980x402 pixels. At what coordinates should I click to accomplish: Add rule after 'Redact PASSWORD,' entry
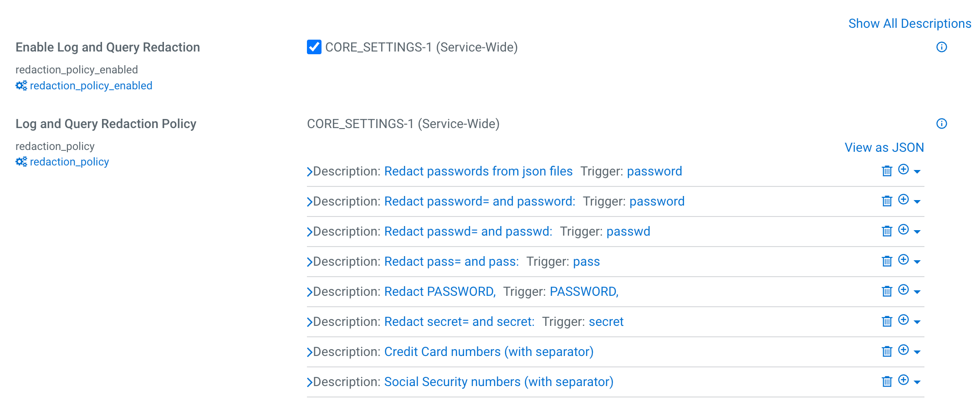pyautogui.click(x=903, y=290)
